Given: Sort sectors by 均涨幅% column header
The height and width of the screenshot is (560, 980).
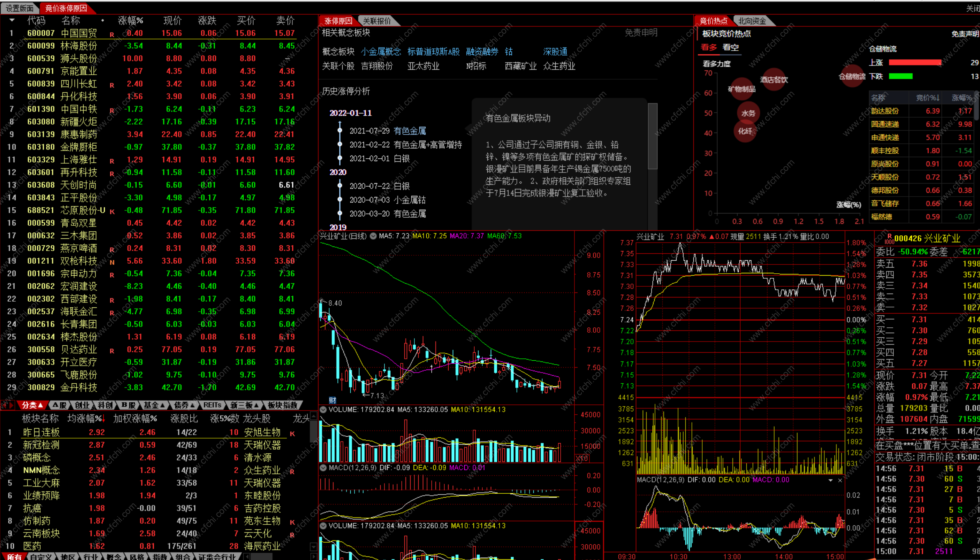Looking at the screenshot, I should point(86,419).
